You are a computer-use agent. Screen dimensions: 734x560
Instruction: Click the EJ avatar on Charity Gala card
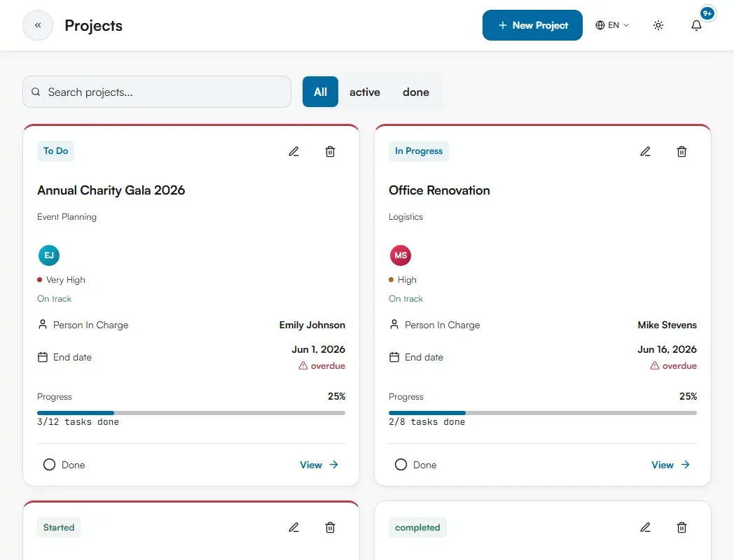(49, 255)
